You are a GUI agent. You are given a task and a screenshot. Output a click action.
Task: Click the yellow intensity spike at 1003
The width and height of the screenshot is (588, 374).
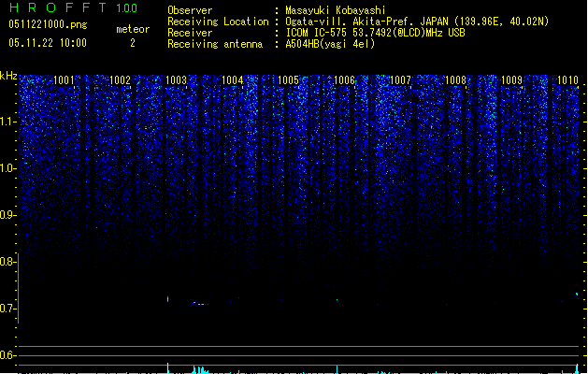pos(167,367)
